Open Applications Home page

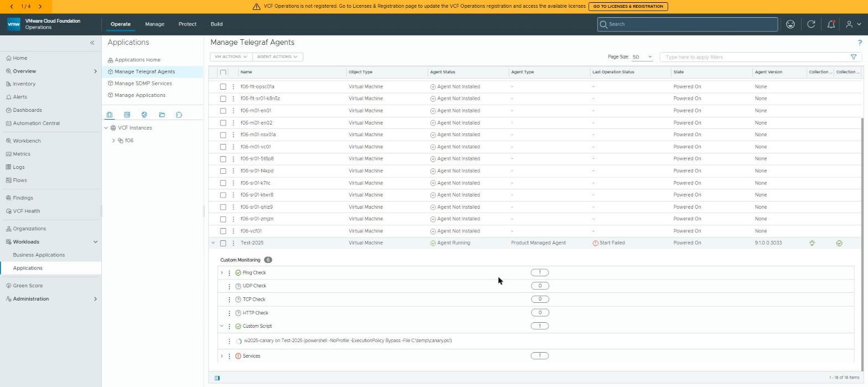[137, 60]
